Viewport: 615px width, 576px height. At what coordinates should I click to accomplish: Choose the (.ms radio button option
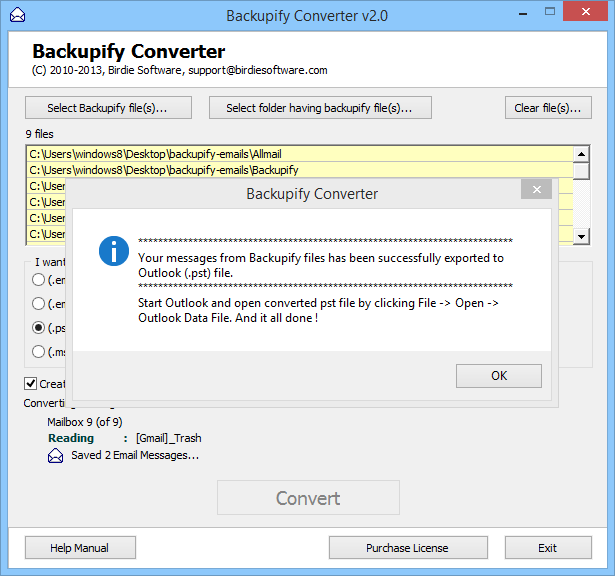[39, 351]
